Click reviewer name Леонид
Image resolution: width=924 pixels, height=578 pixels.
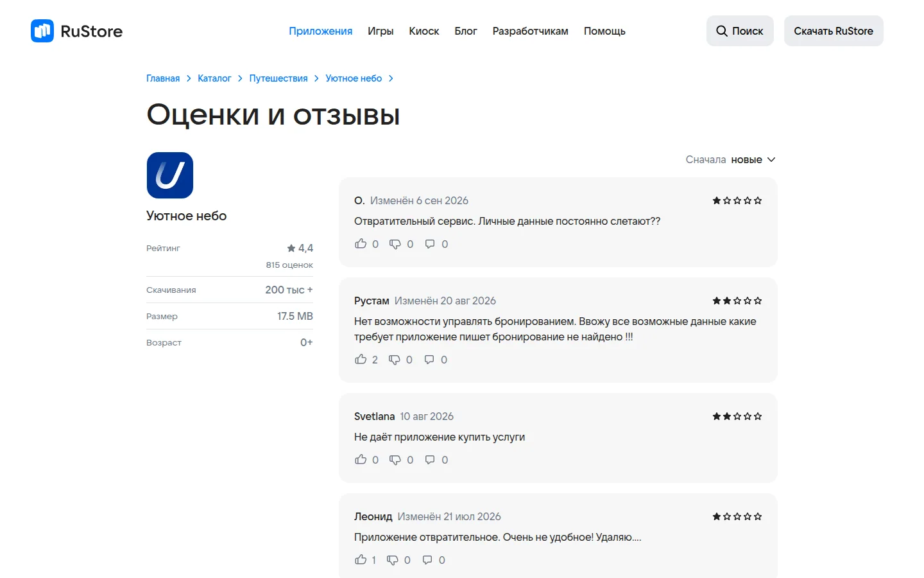(373, 516)
